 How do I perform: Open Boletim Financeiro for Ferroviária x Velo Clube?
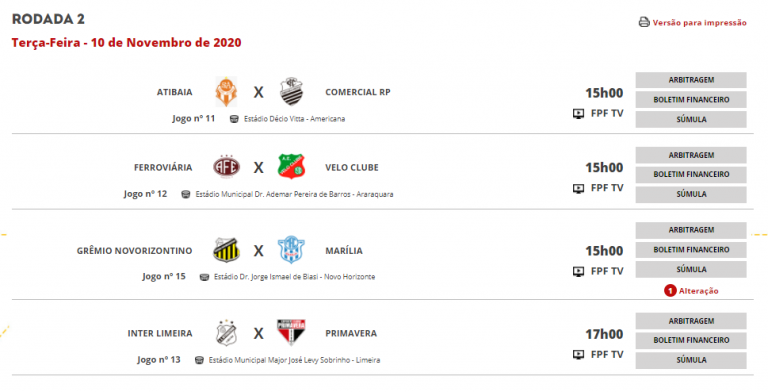tap(691, 174)
